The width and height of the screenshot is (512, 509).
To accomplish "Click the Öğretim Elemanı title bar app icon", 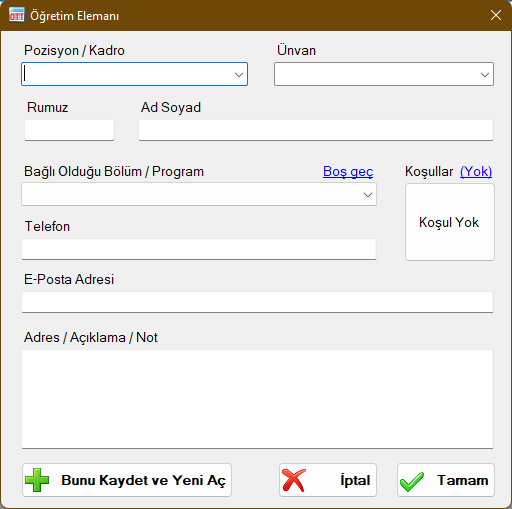I will (16, 15).
